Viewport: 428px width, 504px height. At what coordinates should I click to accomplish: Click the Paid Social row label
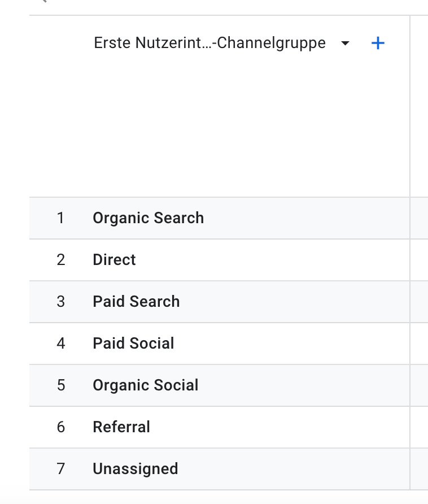(133, 344)
